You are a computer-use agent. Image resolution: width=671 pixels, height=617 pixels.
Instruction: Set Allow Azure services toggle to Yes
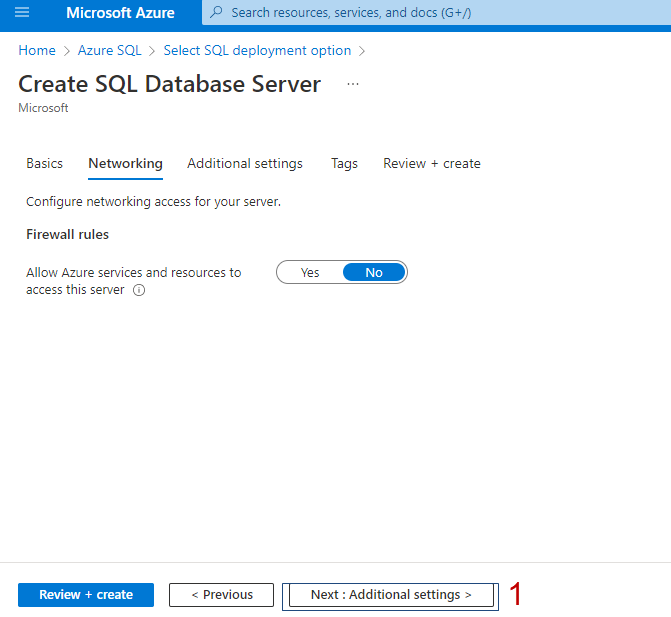tap(310, 273)
